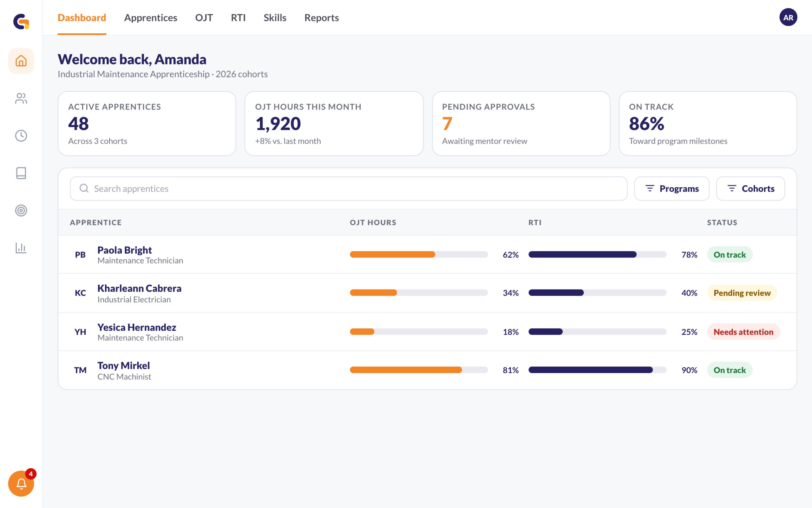Click the PB initials avatar
This screenshot has height=508, width=812.
click(x=80, y=255)
